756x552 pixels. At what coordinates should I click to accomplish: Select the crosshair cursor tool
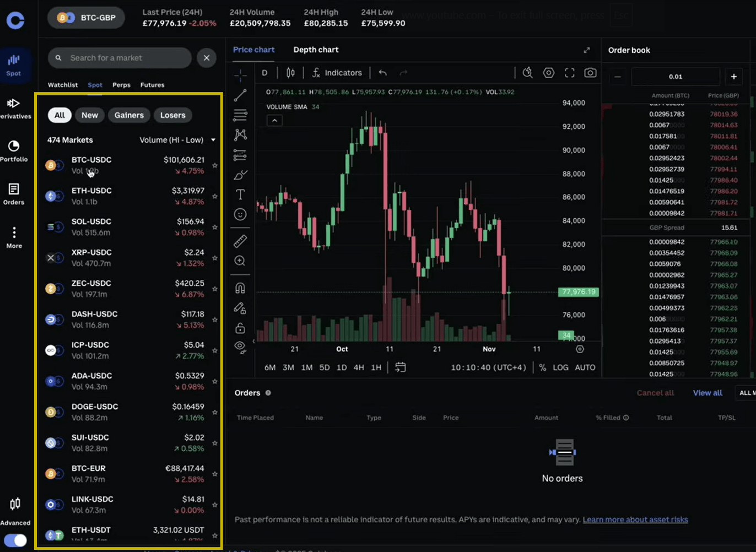[240, 75]
